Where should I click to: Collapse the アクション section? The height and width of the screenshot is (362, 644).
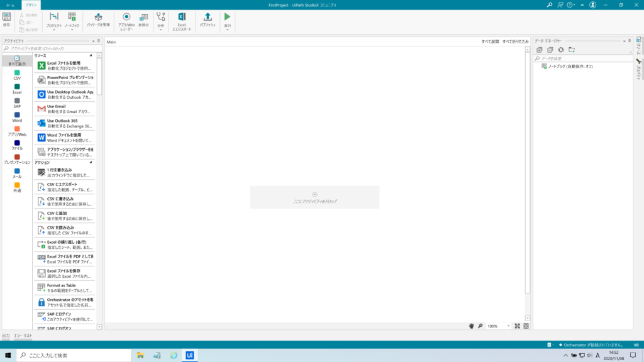coord(91,163)
